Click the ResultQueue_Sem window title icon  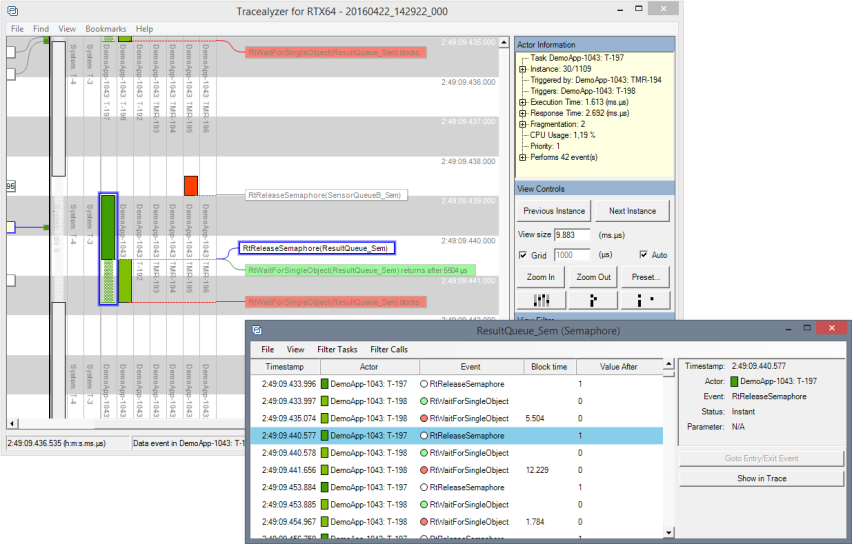click(257, 330)
